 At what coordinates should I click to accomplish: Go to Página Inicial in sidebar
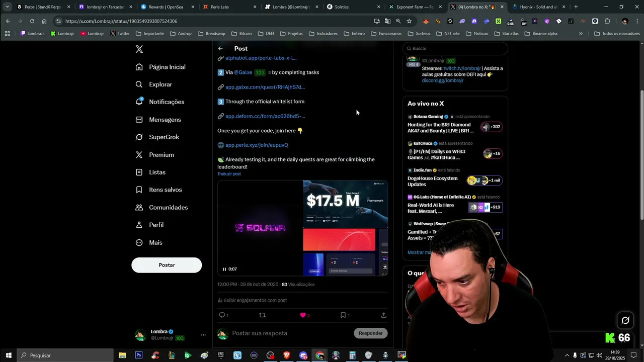click(160, 67)
